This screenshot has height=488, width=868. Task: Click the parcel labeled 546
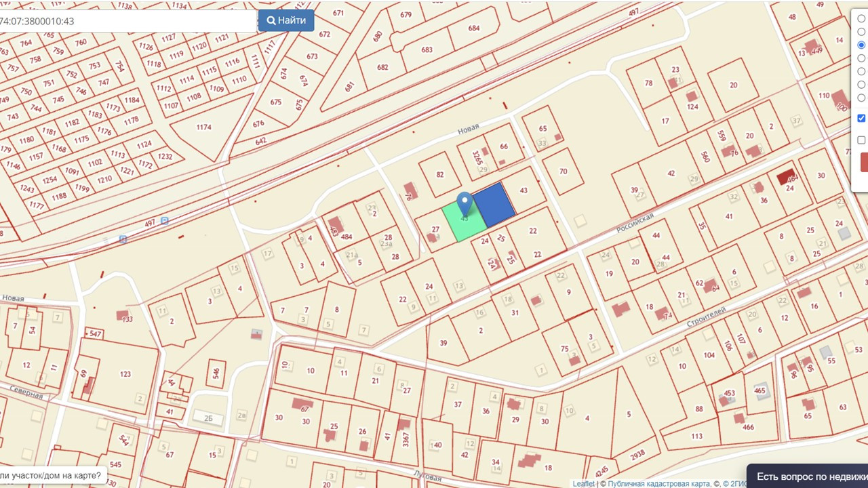216,373
